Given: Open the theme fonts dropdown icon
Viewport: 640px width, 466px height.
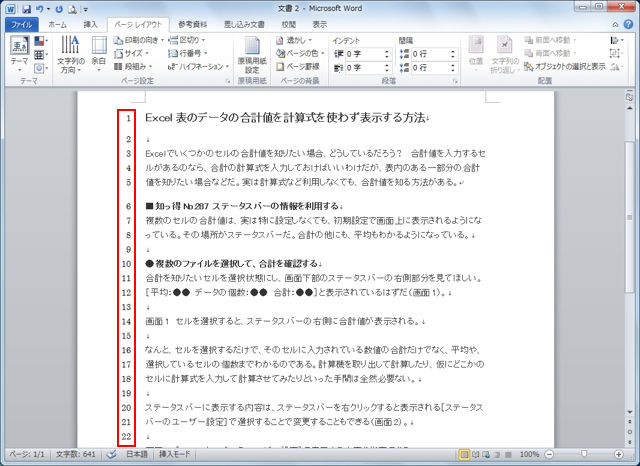Looking at the screenshot, I should click(x=40, y=54).
